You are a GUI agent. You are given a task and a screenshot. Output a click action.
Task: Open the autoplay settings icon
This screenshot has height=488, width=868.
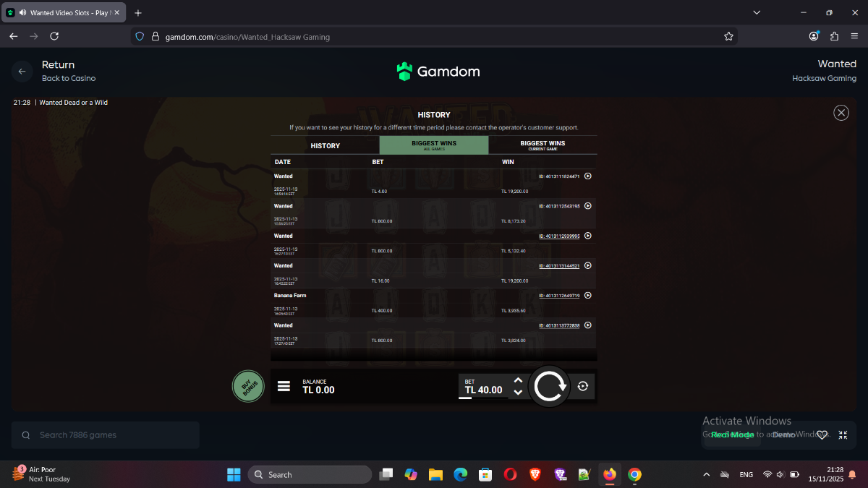coord(583,387)
